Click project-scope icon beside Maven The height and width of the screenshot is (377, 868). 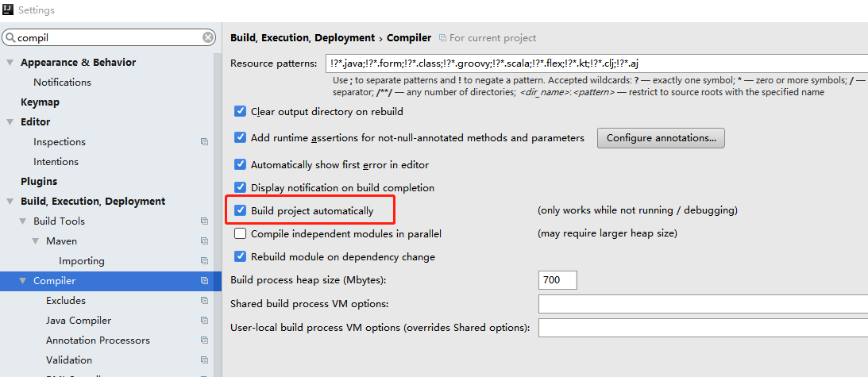tap(204, 241)
